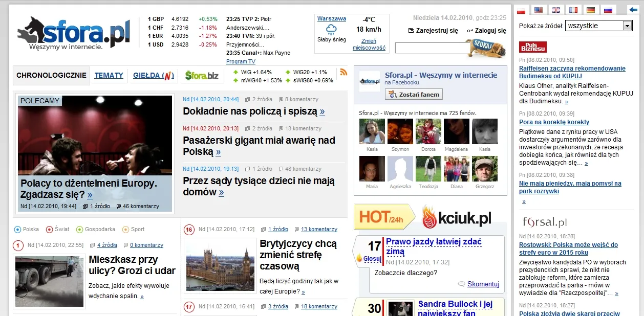Viewport: 644px width, 316px height.
Task: Select the US flag source tab
Action: (539, 10)
